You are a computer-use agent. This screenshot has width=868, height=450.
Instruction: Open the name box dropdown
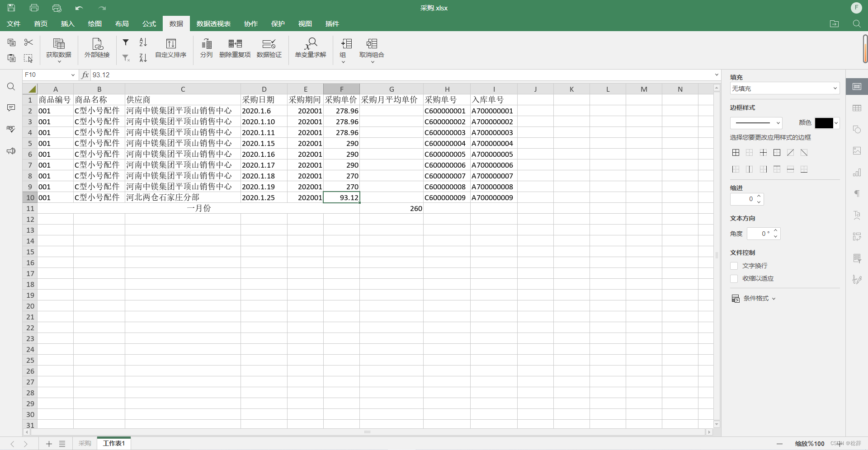click(x=73, y=75)
